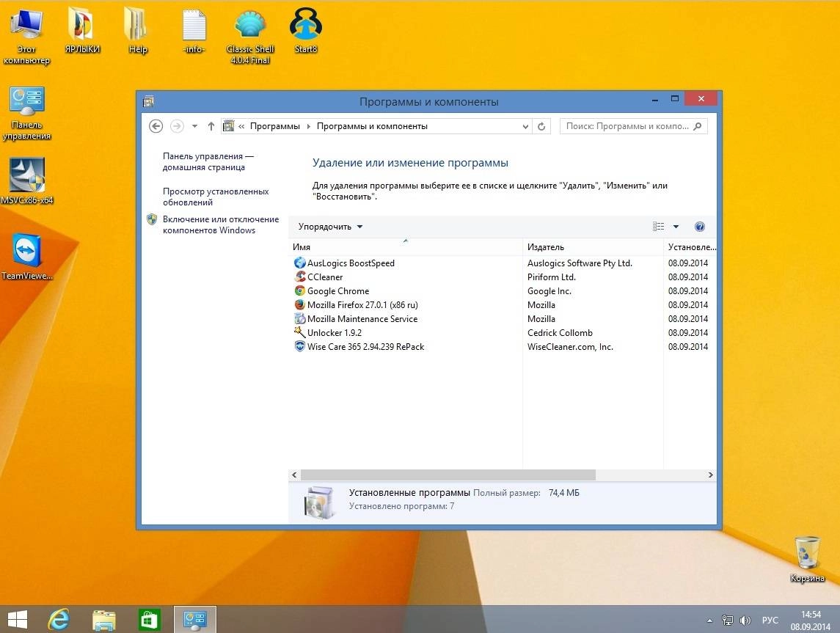Select the Google Inc. publisher cell
The image size is (840, 633).
pyautogui.click(x=549, y=290)
